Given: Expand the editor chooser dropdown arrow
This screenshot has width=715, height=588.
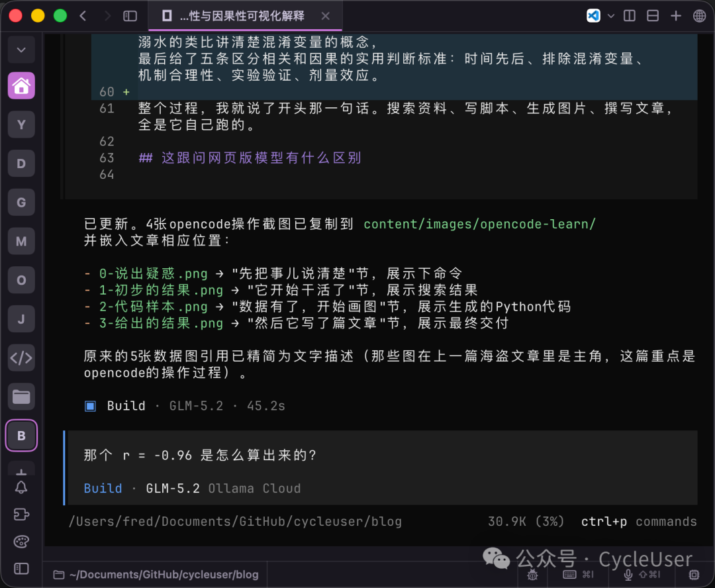Looking at the screenshot, I should [x=611, y=16].
